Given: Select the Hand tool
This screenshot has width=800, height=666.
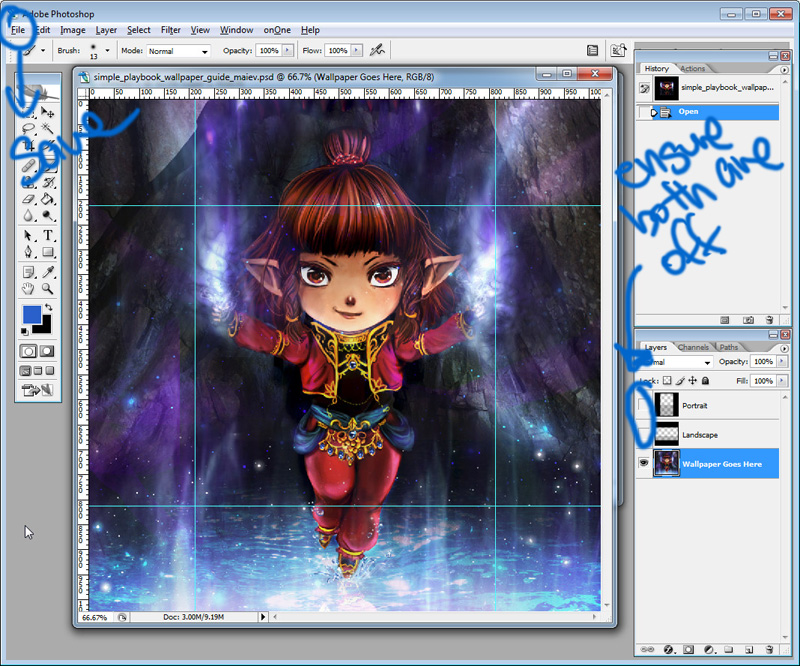Looking at the screenshot, I should [28, 288].
